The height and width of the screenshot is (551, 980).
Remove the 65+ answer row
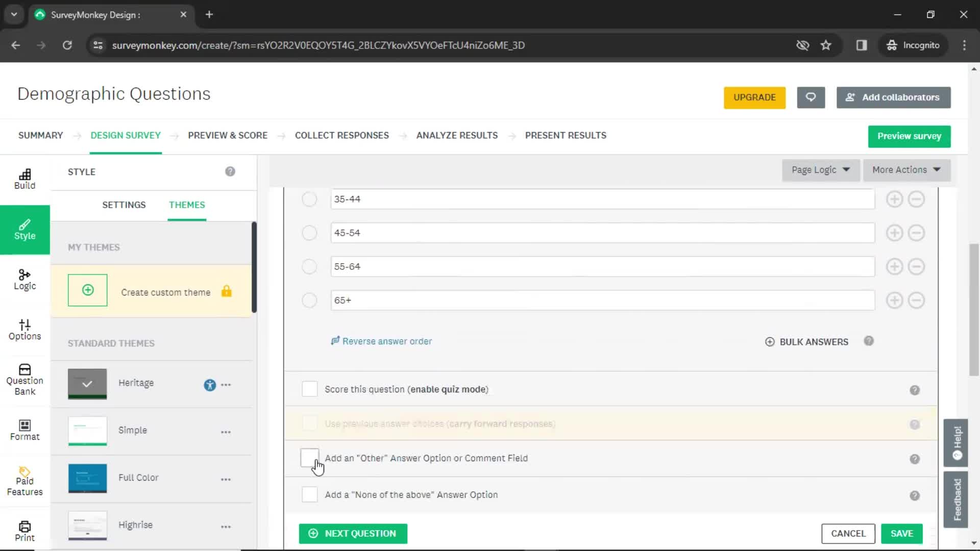click(916, 300)
